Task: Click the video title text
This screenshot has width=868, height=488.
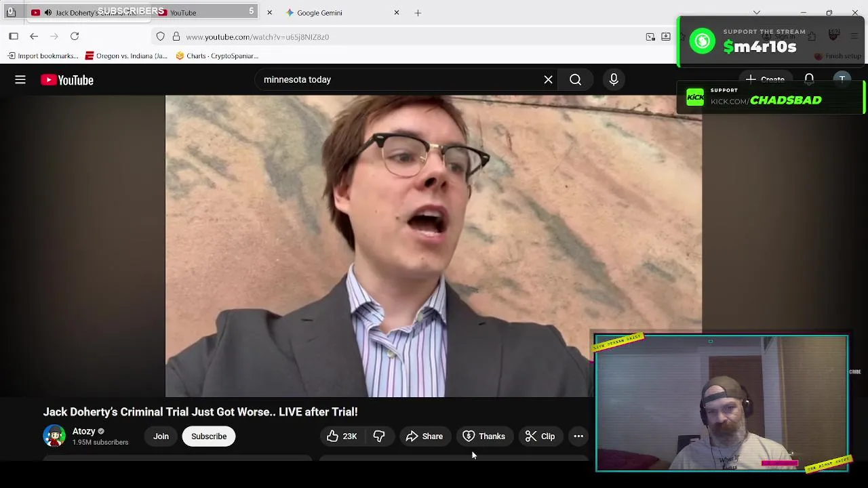Action: point(200,412)
